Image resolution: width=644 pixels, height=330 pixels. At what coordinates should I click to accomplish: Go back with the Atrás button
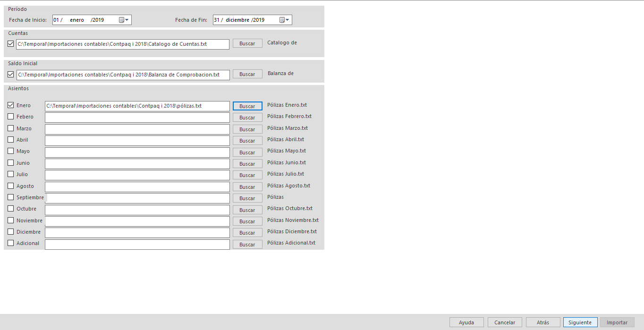pos(543,322)
